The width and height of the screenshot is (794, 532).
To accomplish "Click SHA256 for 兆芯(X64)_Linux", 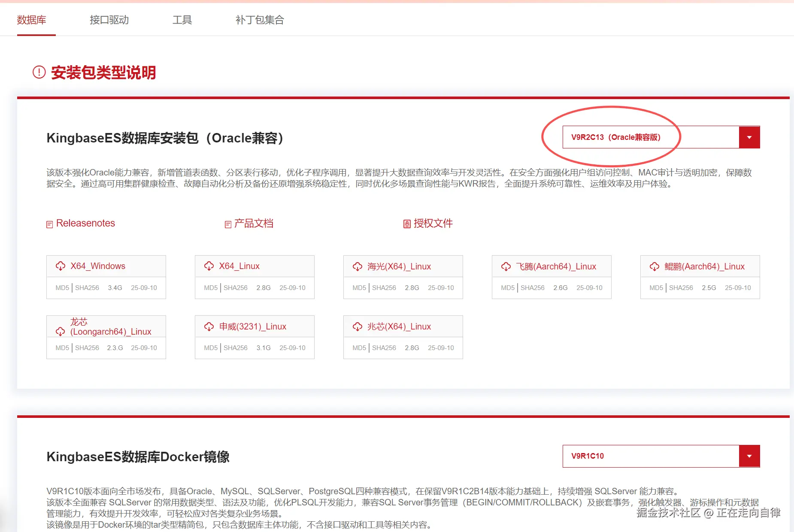I will pos(384,348).
